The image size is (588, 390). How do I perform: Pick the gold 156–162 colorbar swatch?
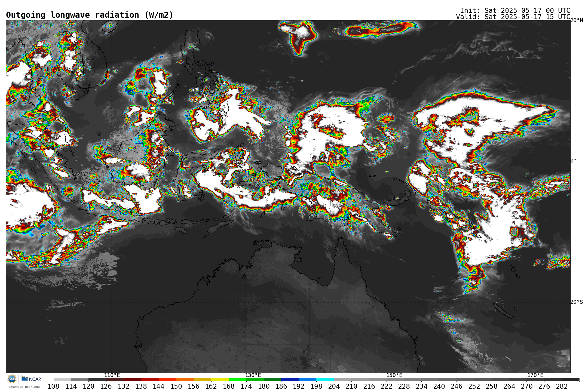[202, 380]
